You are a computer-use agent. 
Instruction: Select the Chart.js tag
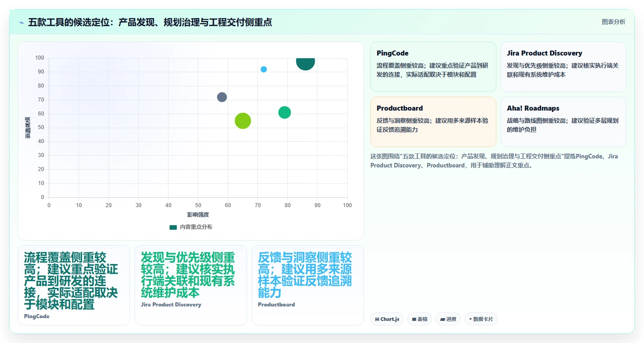pos(387,319)
